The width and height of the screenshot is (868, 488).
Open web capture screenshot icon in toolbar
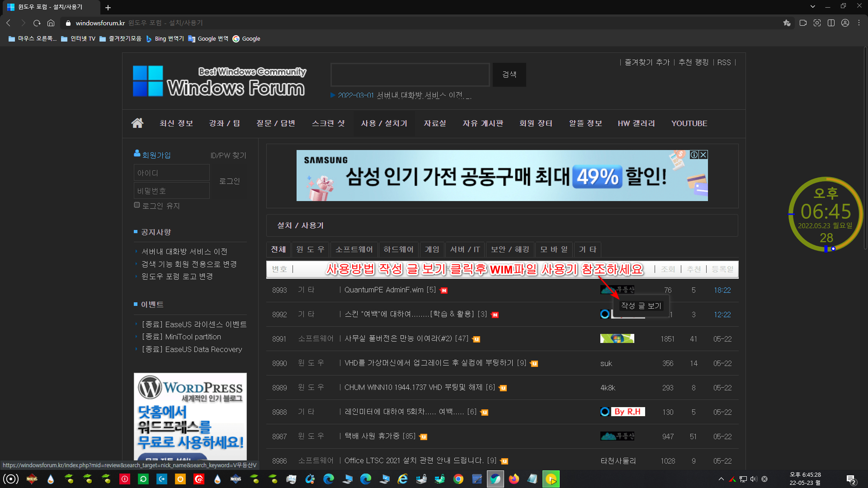click(x=817, y=23)
